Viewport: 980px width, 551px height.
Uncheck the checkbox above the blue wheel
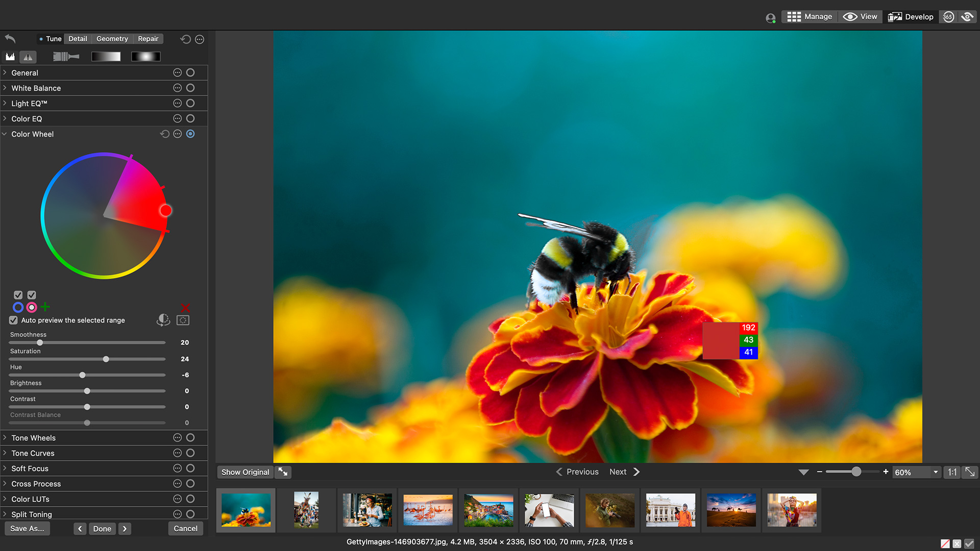click(18, 295)
